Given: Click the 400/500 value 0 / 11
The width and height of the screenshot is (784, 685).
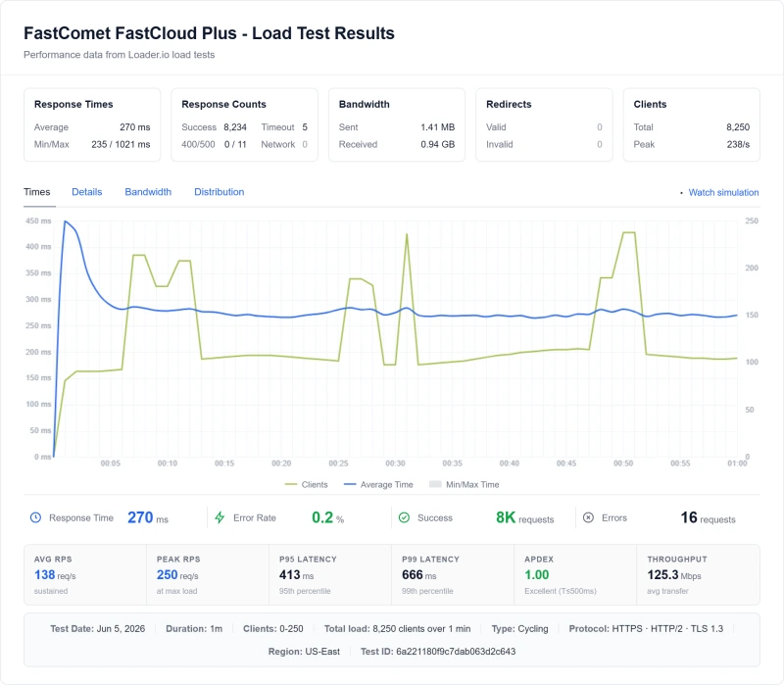Looking at the screenshot, I should pos(235,144).
